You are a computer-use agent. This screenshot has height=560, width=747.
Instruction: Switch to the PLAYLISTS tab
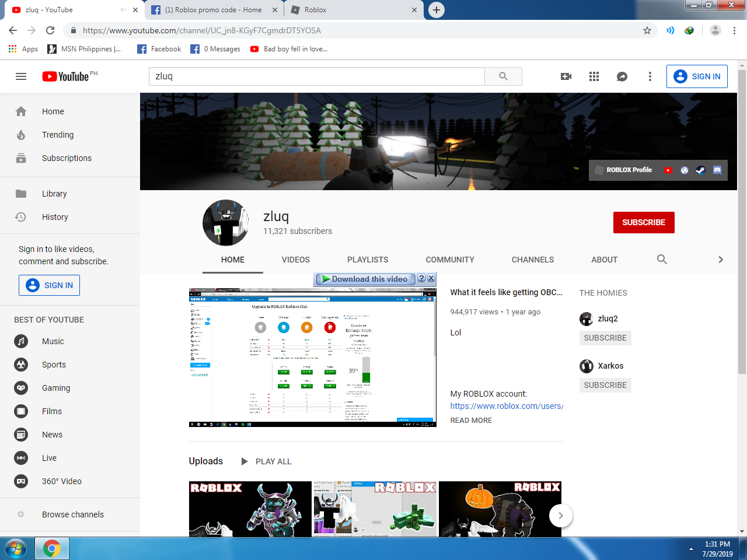click(368, 260)
